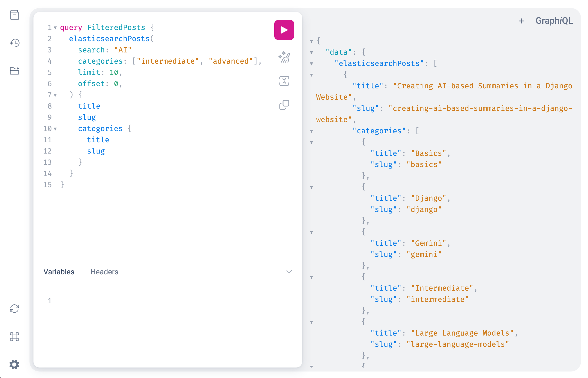Screen dimensions: 588x378
Task: Fold the query at line 1
Action: pyautogui.click(x=55, y=28)
